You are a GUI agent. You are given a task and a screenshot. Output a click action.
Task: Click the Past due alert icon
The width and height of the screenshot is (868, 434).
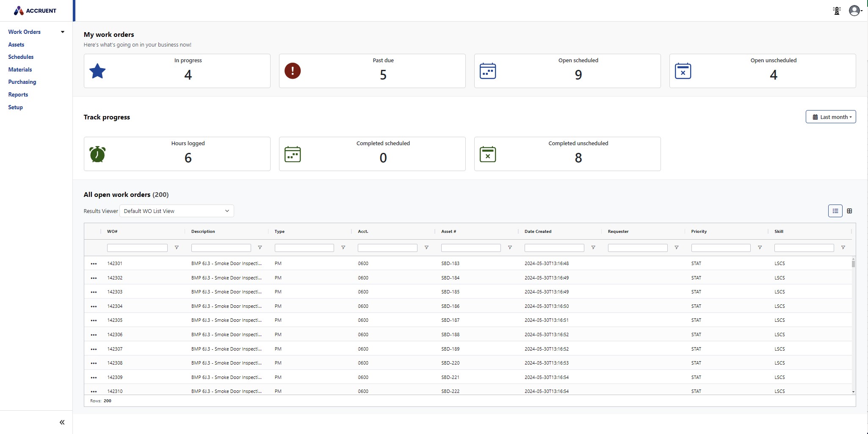point(293,71)
